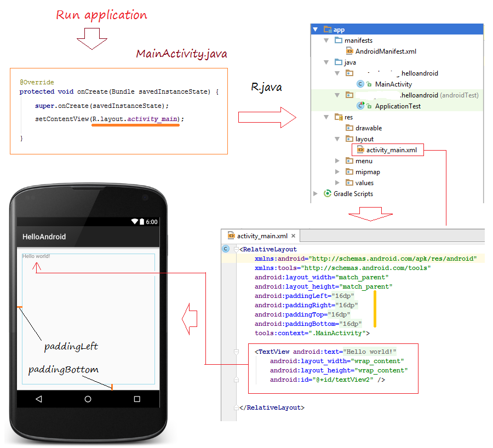This screenshot has width=493, height=448.
Task: Click the Hello world! text on phone
Action: coord(36,256)
